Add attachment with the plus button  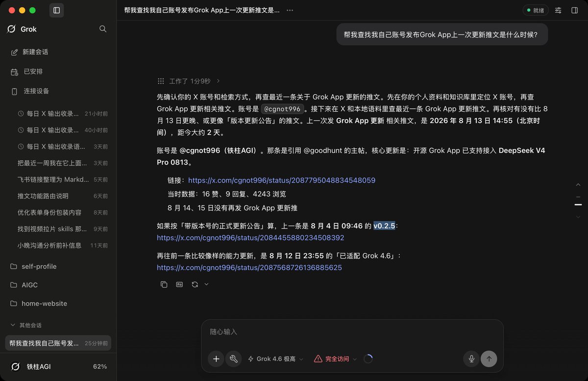tap(216, 359)
